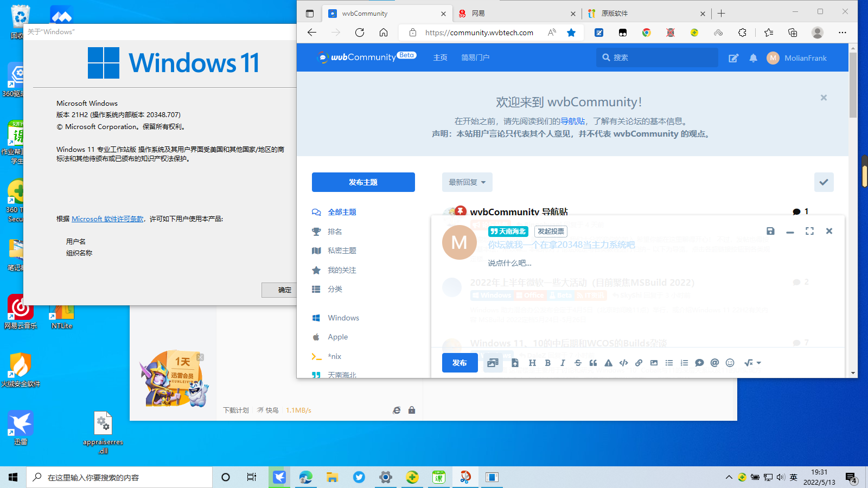Open Edge settings and more menu
Image resolution: width=868 pixels, height=488 pixels.
(842, 33)
